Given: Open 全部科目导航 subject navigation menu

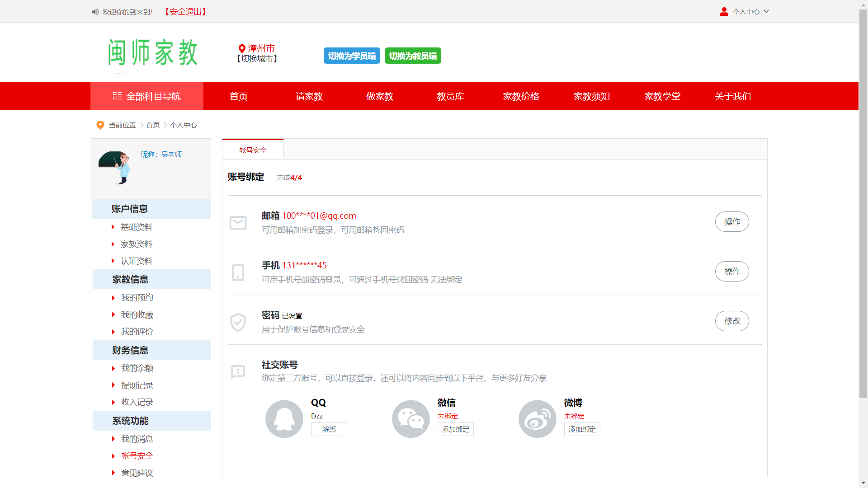Looking at the screenshot, I should 147,96.
